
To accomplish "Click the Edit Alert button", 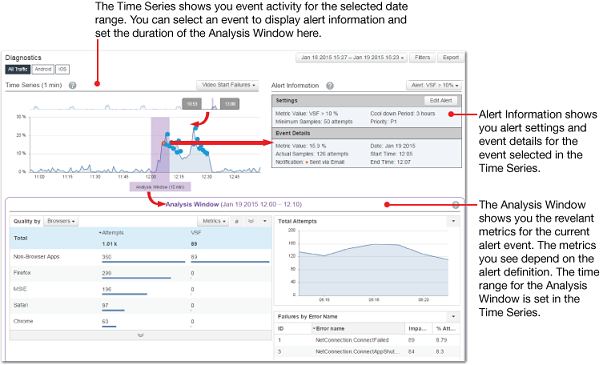I will coord(441,101).
